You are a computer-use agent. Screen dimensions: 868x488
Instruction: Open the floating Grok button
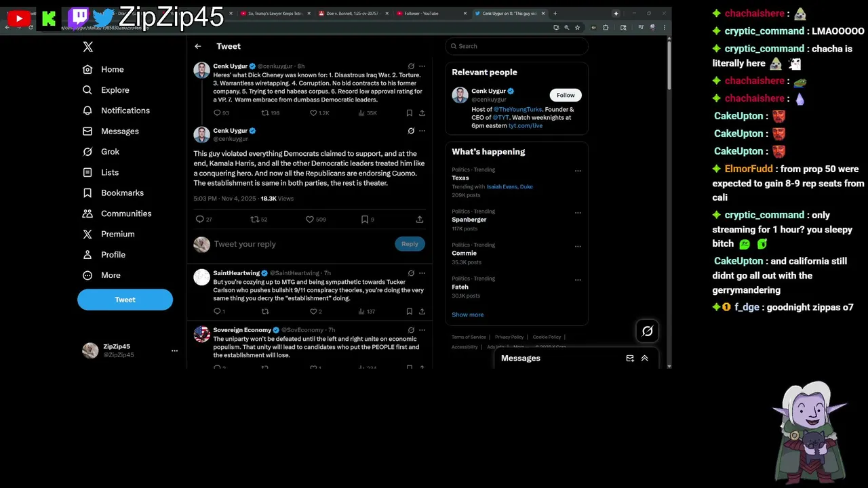point(648,331)
